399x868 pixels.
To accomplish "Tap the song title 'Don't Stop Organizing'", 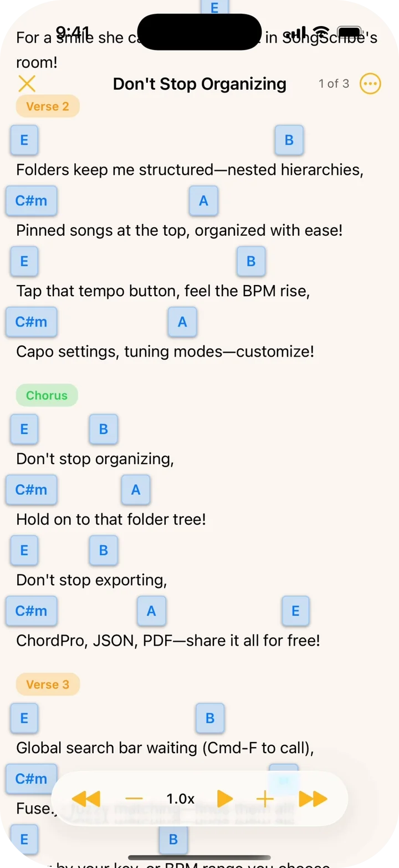I will [199, 84].
